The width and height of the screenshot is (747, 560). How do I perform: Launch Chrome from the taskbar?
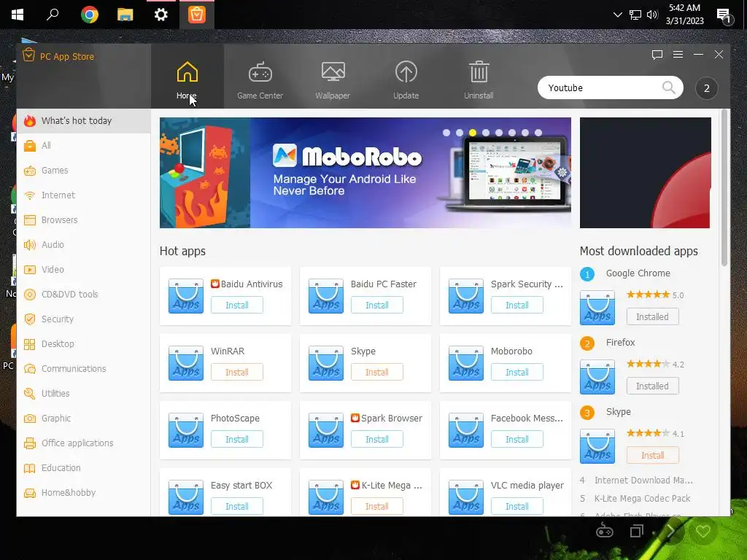(89, 15)
